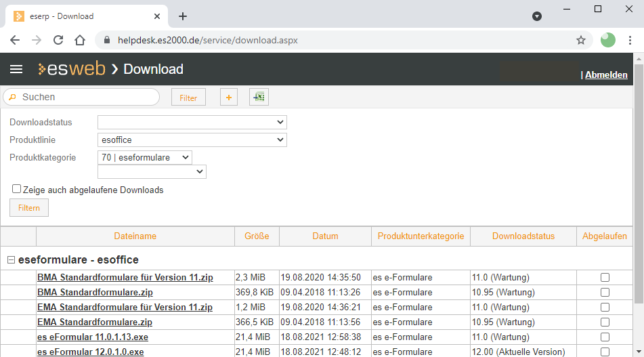Open Chrome three-dot menu

[x=630, y=40]
